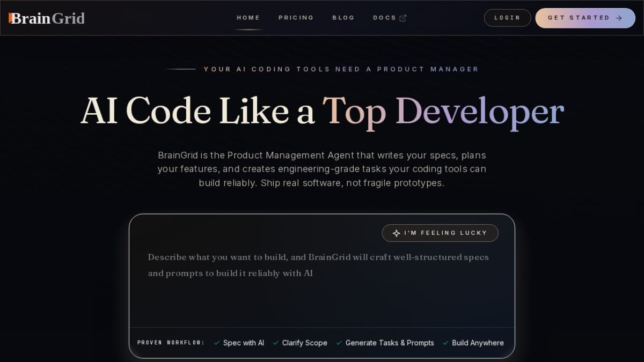Click the Proven Workflow label

click(171, 343)
